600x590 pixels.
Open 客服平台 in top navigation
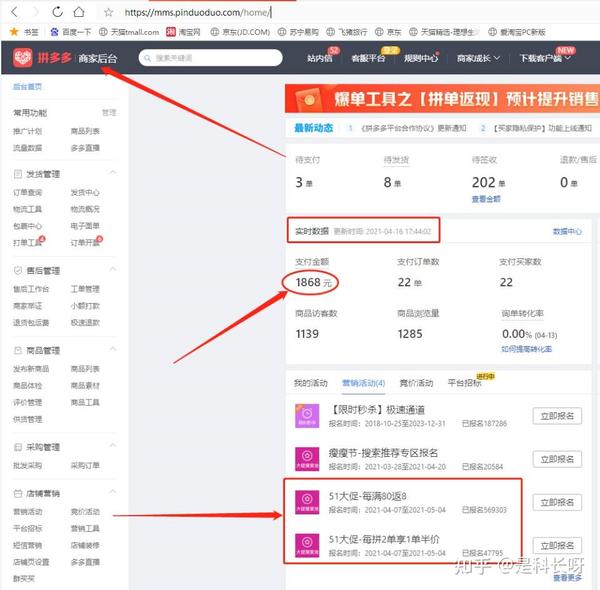pyautogui.click(x=368, y=58)
